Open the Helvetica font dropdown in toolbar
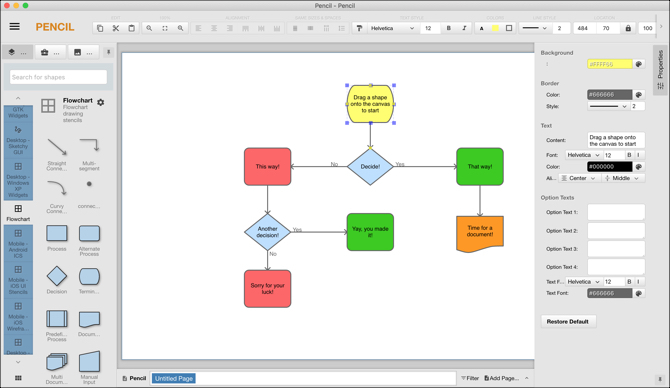This screenshot has width=670, height=388. [x=392, y=28]
